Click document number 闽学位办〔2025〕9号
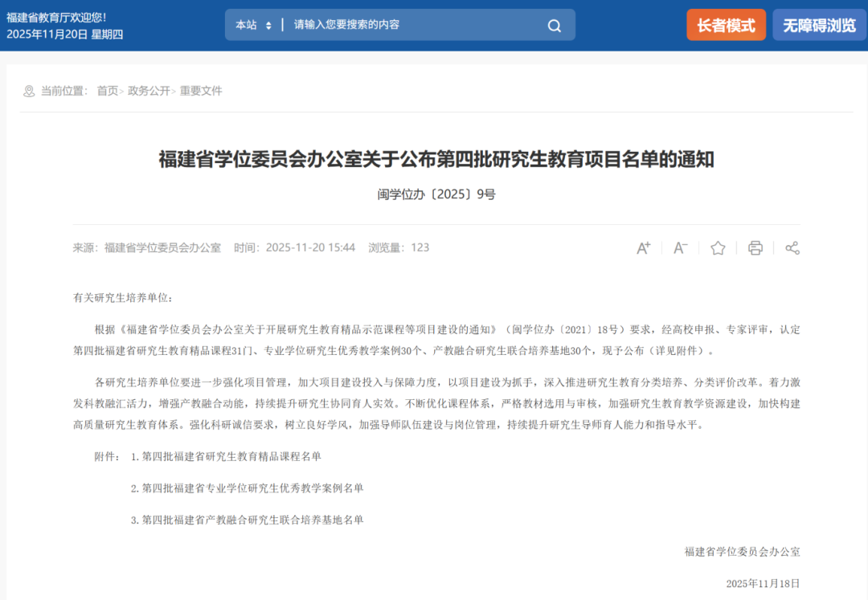The height and width of the screenshot is (600, 868). (x=436, y=194)
